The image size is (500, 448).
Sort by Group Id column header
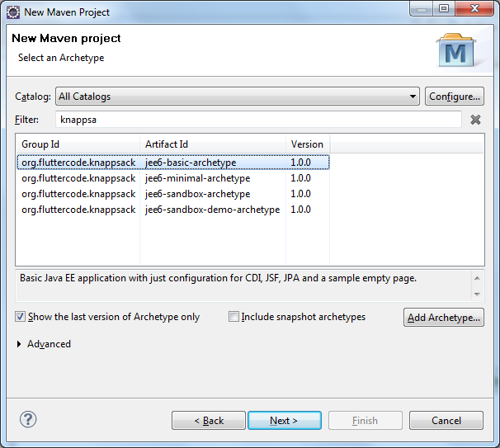(78, 144)
